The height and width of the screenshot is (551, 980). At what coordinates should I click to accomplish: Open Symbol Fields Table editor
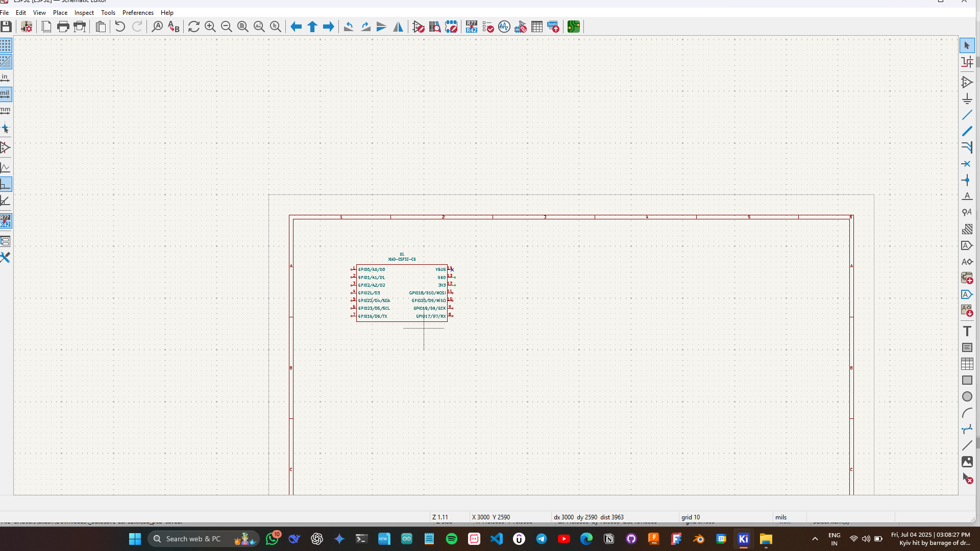pos(537,27)
